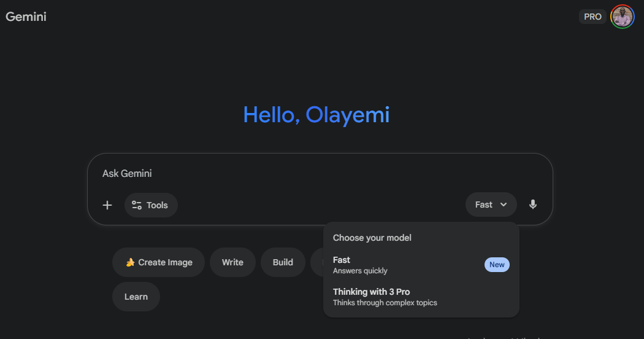Click the Learn suggestion chip
Viewport: 644px width, 339px height.
click(136, 297)
